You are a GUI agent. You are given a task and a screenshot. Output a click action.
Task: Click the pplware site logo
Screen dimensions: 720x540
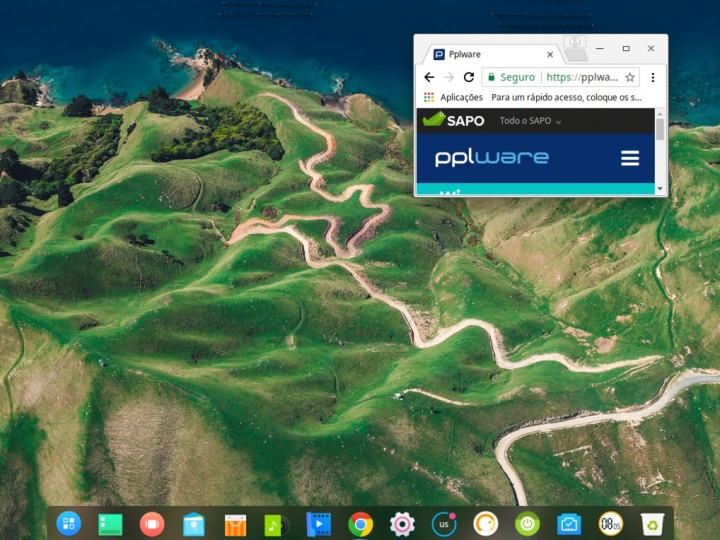point(491,158)
